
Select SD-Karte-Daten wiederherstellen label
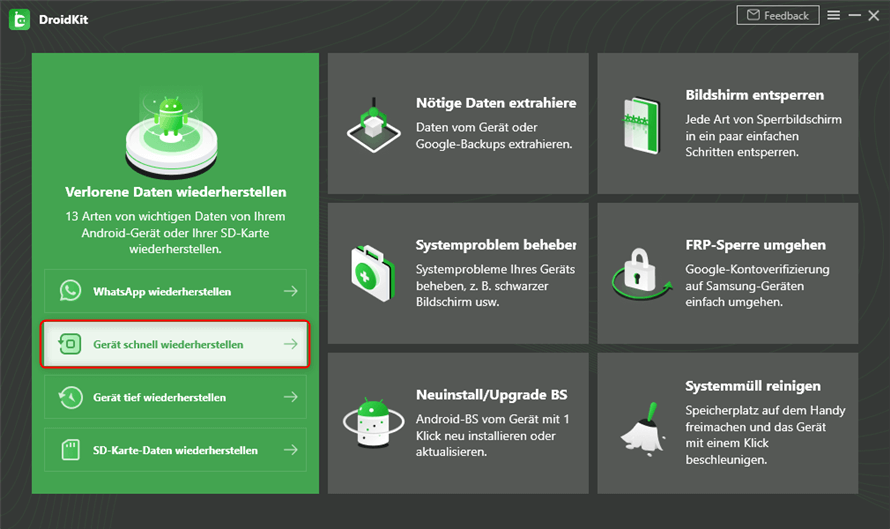point(175,450)
